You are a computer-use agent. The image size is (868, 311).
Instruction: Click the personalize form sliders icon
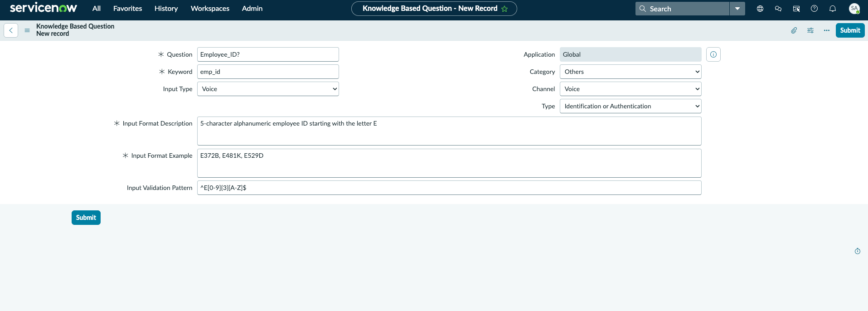click(810, 30)
